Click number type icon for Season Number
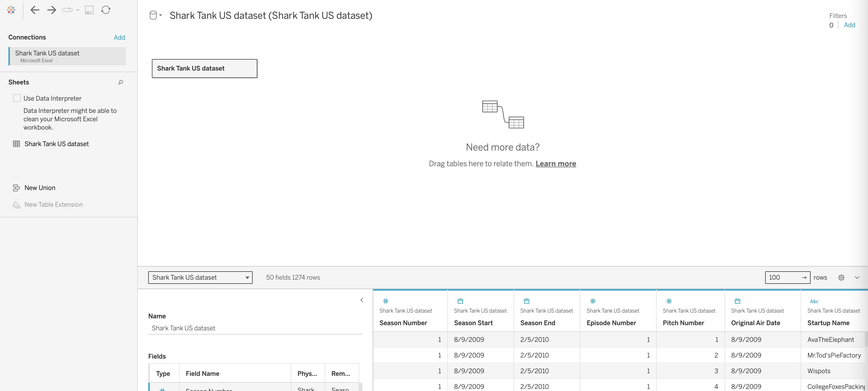Viewport: 868px width, 391px height. 385,301
